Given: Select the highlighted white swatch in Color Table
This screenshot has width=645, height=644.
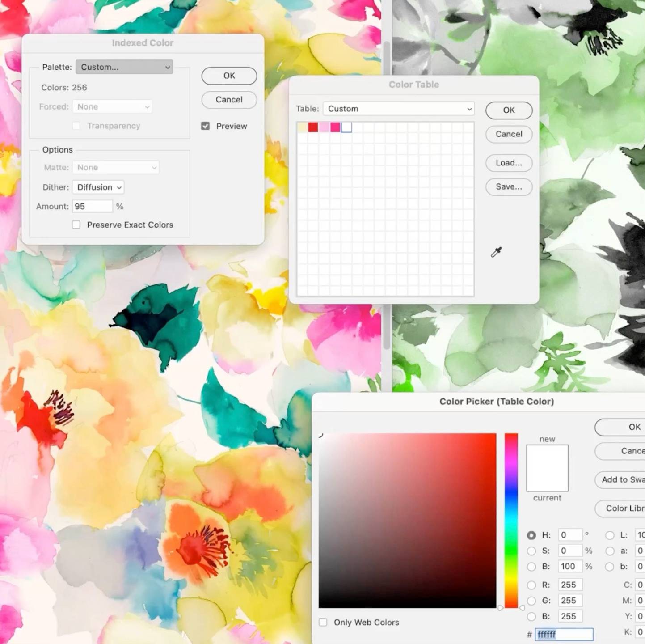Looking at the screenshot, I should pos(346,127).
